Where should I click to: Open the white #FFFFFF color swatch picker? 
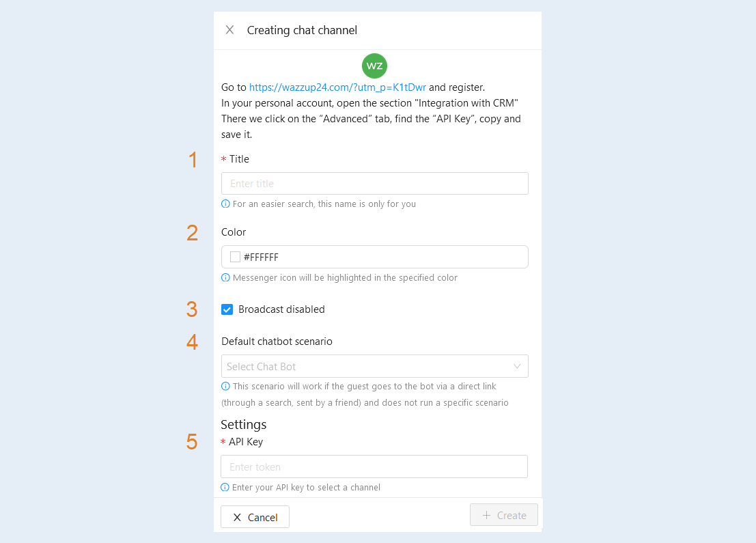(x=236, y=257)
